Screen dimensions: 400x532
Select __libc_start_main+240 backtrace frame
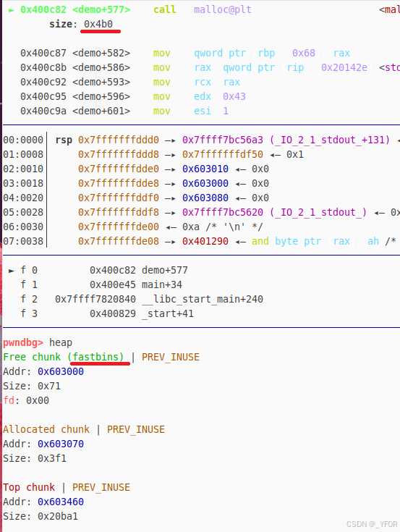(142, 299)
